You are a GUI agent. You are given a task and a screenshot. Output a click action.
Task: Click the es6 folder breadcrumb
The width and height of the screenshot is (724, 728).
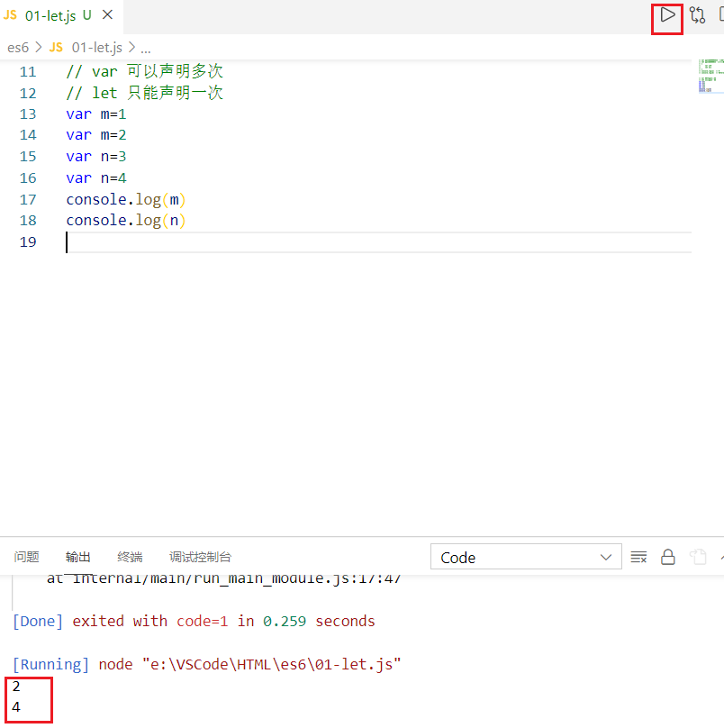17,47
